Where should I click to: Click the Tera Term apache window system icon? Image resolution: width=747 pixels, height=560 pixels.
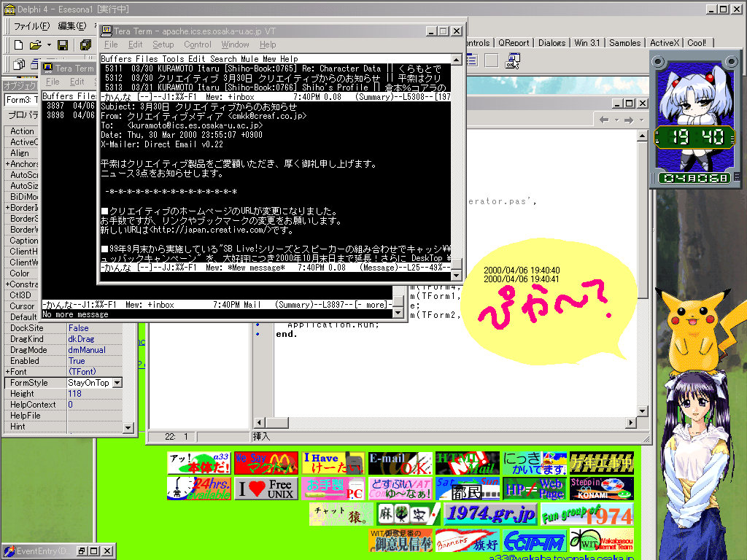point(107,31)
